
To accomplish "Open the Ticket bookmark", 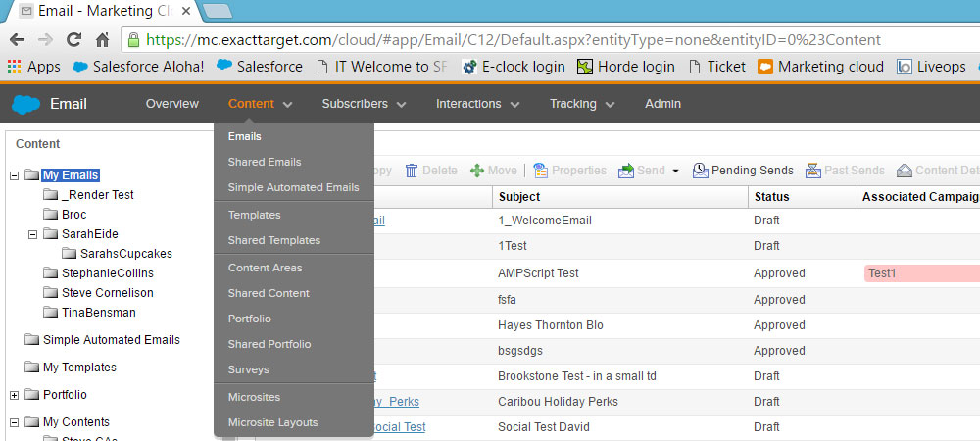I will coord(717,67).
